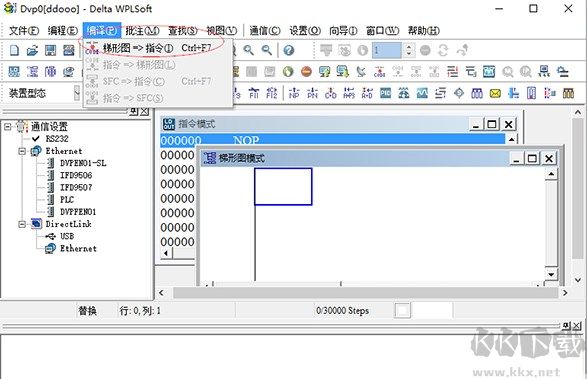587x379 pixels.
Task: Click the network PLC icon near toolbar end
Action: (x=544, y=72)
